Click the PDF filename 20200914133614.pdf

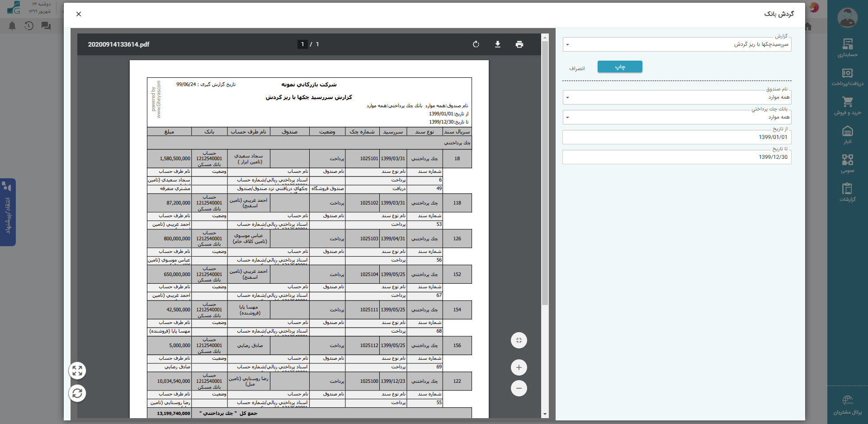point(118,44)
